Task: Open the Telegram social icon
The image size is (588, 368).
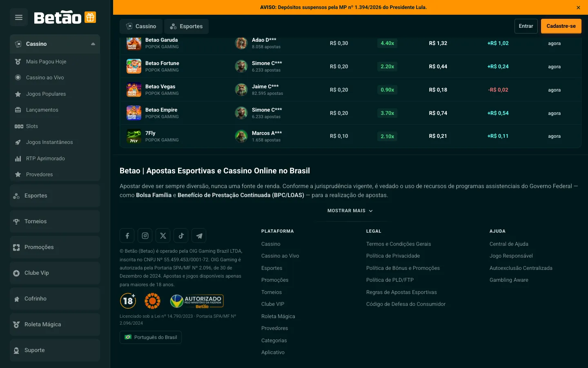Action: tap(199, 236)
